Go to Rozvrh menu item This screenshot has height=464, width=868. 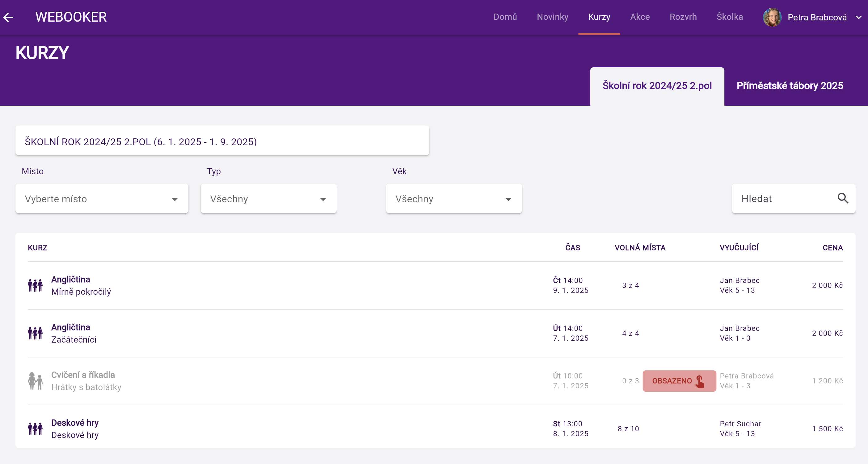pos(683,17)
